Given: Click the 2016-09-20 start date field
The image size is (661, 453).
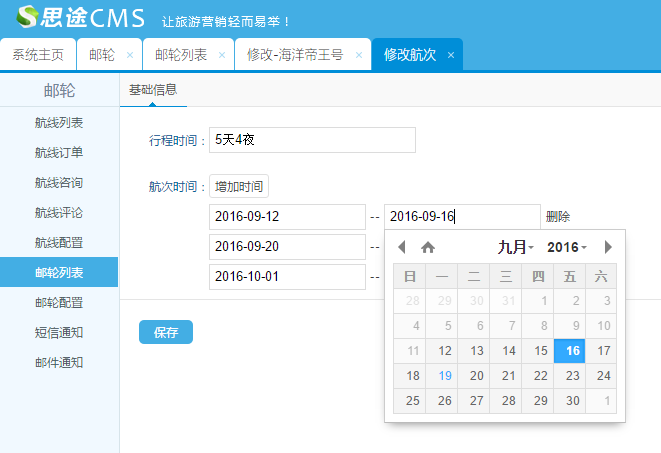Looking at the screenshot, I should point(287,247).
